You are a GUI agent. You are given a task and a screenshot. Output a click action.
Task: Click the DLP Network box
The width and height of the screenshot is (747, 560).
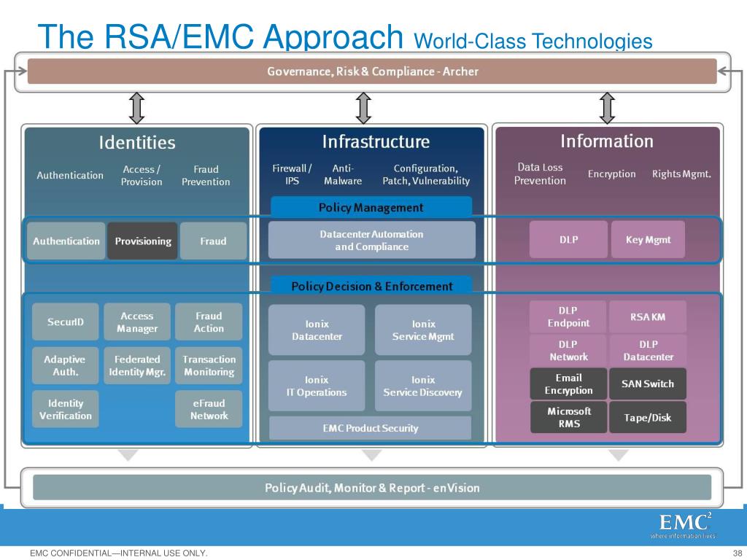[568, 351]
